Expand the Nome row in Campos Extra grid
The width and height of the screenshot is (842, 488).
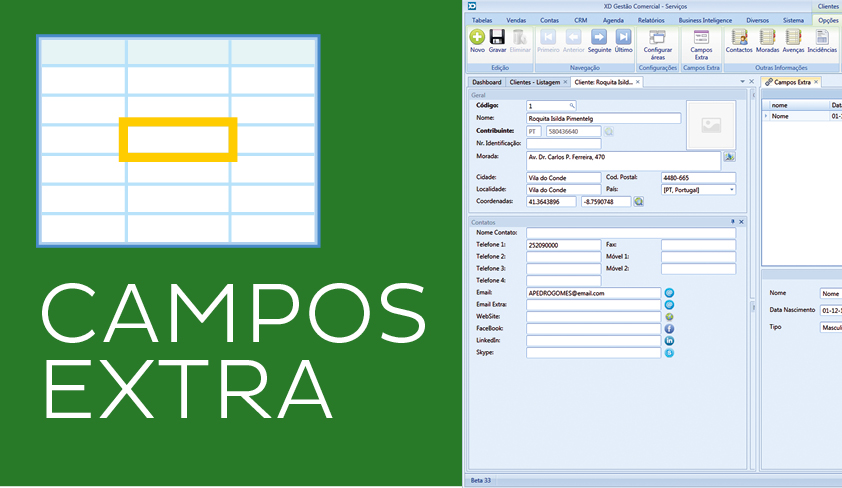click(x=766, y=116)
